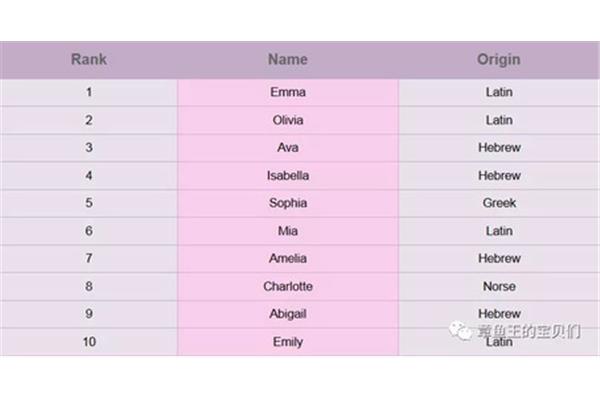Click the Greek origin cell
Viewport: 600px width, 400px height.
tap(499, 203)
